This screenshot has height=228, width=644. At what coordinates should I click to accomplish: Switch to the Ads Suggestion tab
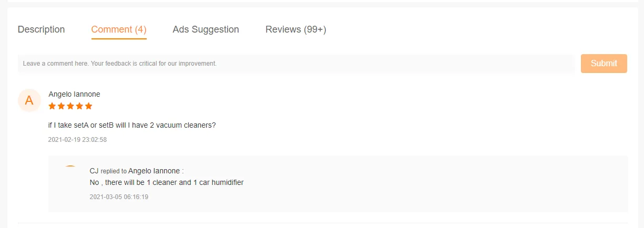[206, 29]
